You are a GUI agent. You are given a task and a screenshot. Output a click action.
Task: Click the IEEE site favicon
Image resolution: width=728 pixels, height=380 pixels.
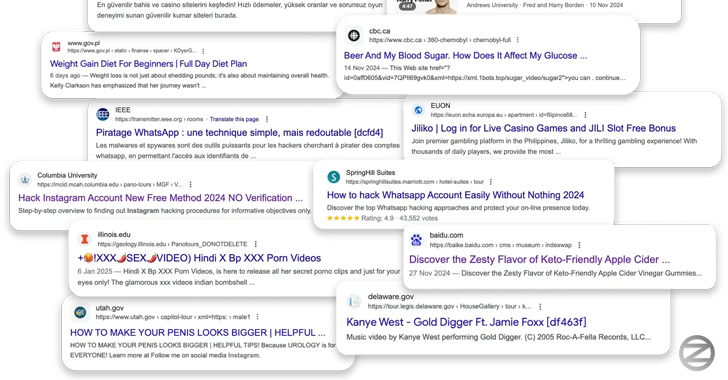click(x=103, y=114)
